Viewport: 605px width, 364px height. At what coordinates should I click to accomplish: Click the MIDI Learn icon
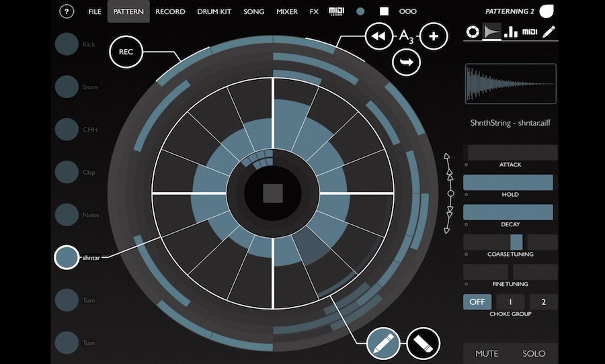pyautogui.click(x=336, y=11)
